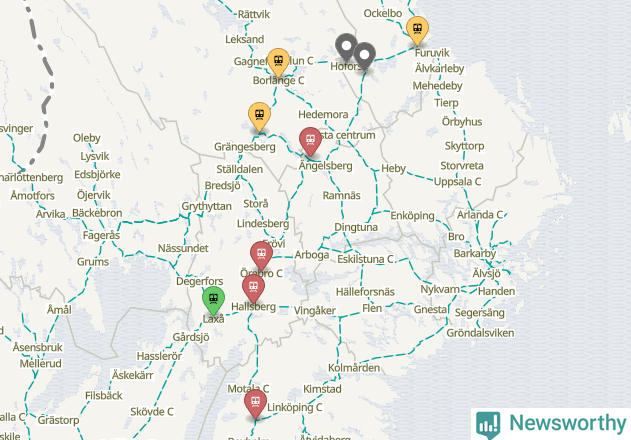Open the yellow train marker at Borlänge C

(x=278, y=62)
